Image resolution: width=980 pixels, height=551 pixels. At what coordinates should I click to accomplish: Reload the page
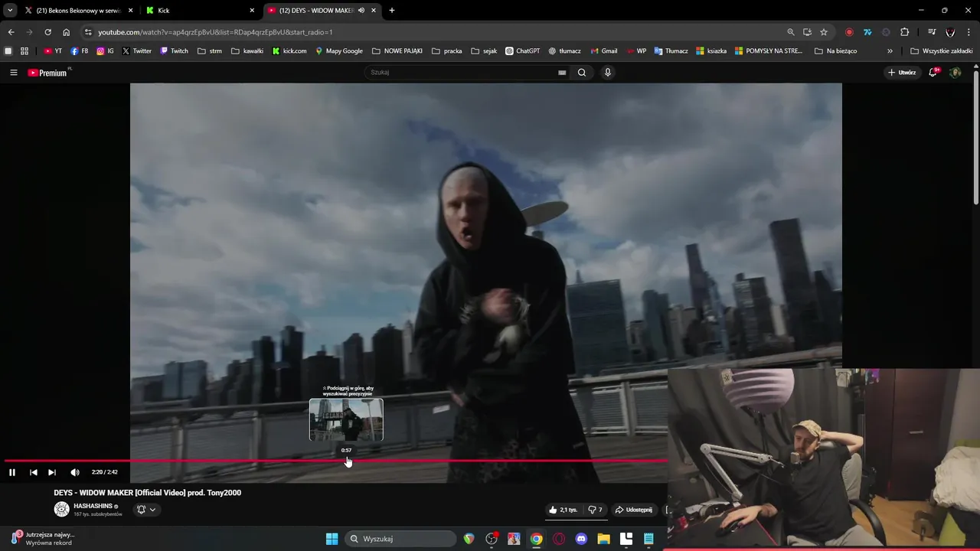(47, 32)
